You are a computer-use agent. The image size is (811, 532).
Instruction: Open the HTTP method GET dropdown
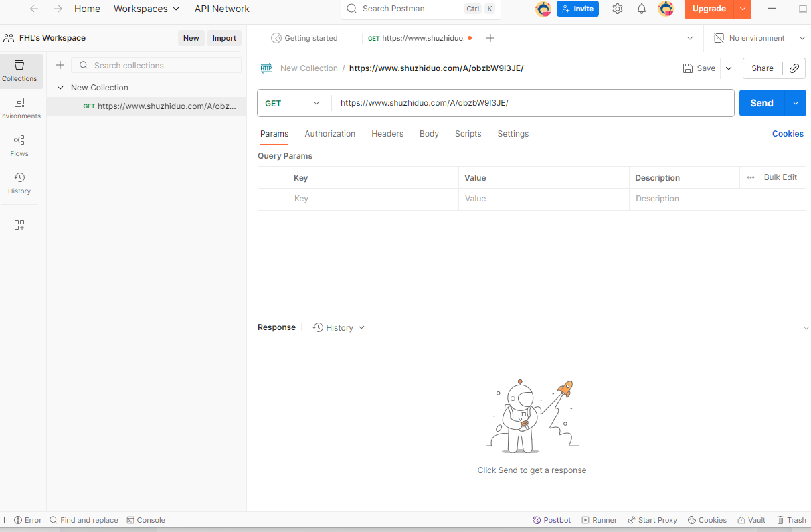click(294, 103)
